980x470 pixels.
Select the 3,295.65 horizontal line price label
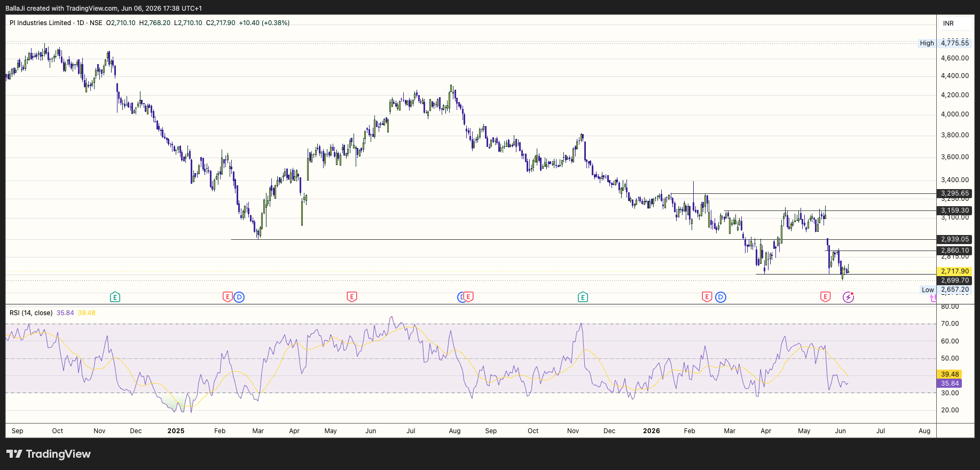(955, 193)
